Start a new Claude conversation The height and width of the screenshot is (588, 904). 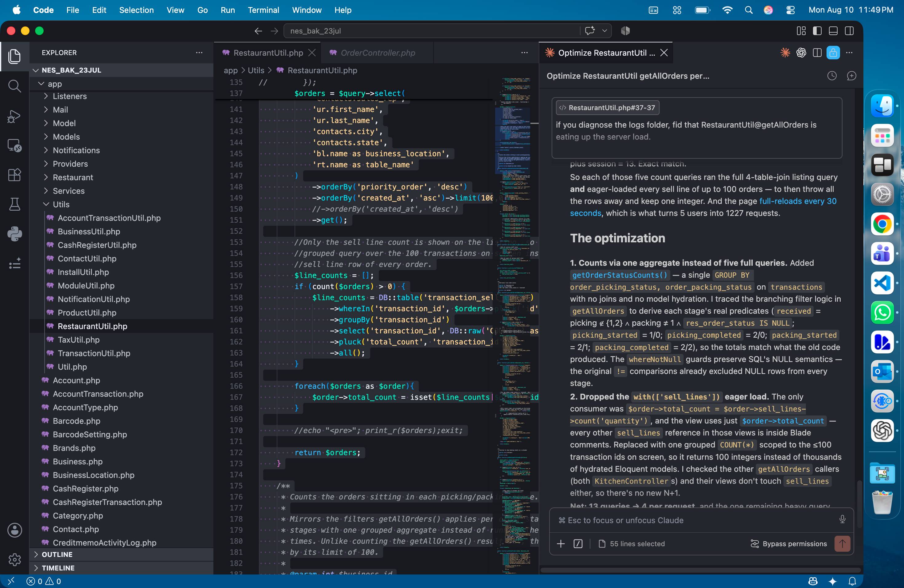coord(852,76)
